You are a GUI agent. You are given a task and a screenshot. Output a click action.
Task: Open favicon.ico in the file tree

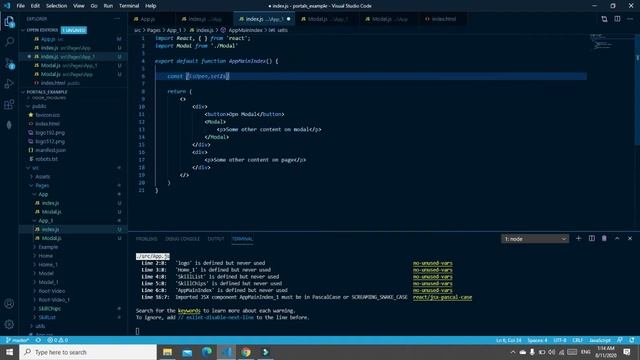[47, 115]
